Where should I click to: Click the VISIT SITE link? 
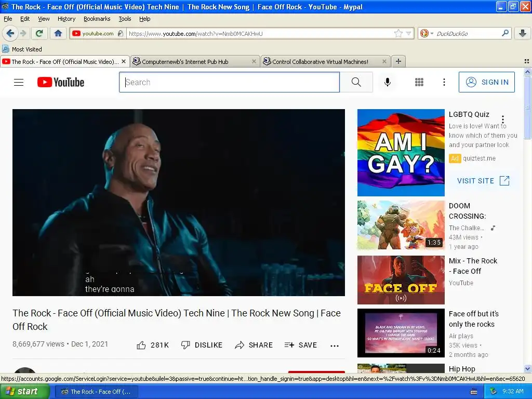(x=483, y=181)
